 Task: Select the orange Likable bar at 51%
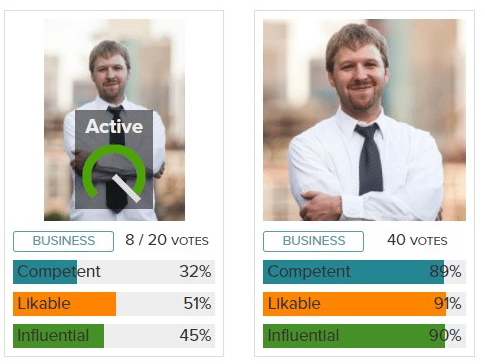tap(114, 304)
